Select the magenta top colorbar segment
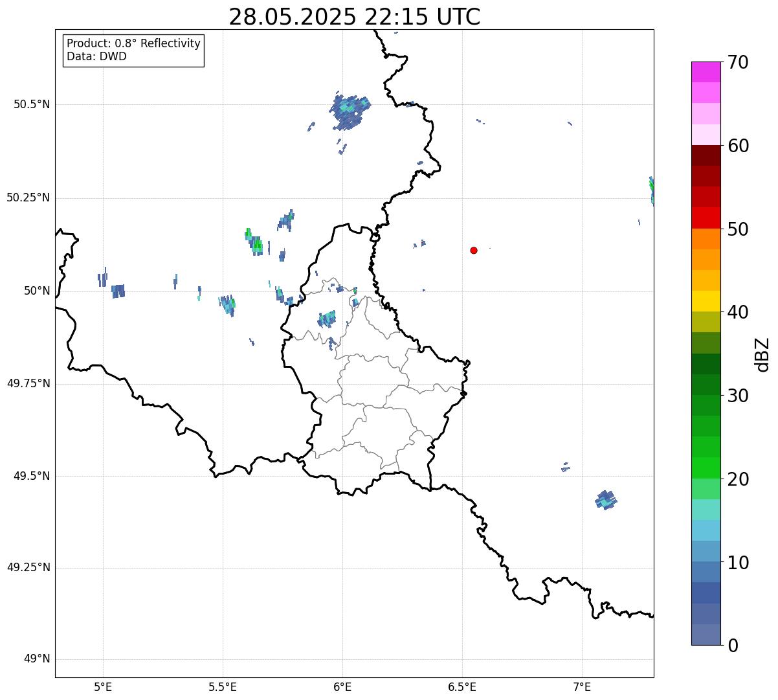This screenshot has height=700, width=778. pyautogui.click(x=706, y=72)
